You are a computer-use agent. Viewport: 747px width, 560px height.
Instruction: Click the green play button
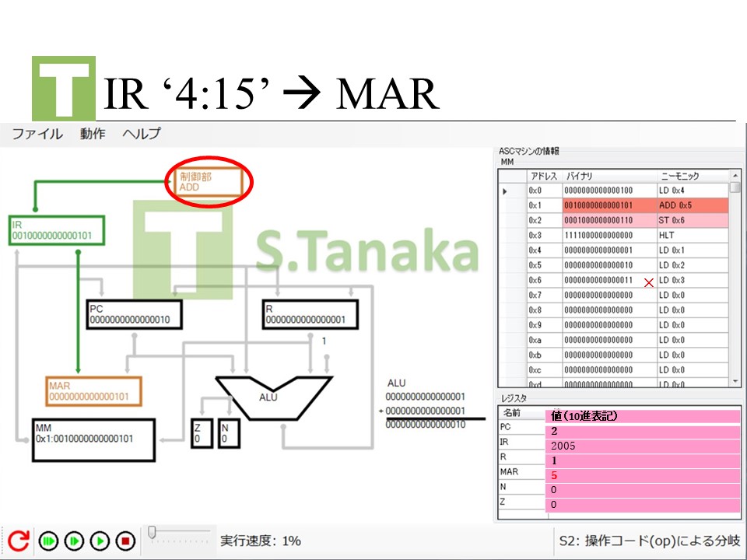pos(100,541)
